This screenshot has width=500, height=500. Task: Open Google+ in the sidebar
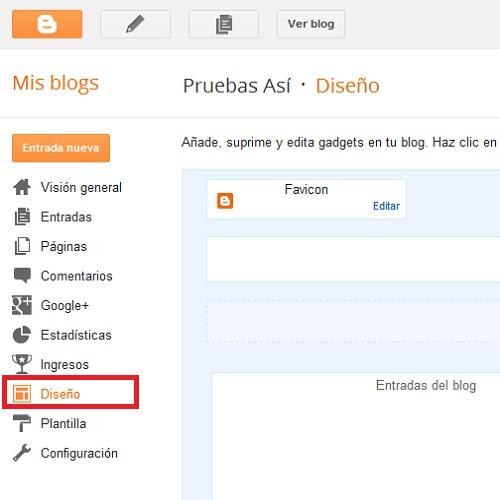click(x=65, y=306)
